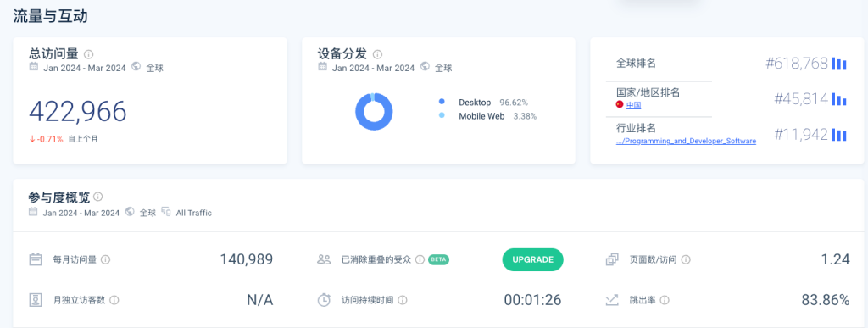Click the 跳出率 bounce arrow icon

pos(612,300)
